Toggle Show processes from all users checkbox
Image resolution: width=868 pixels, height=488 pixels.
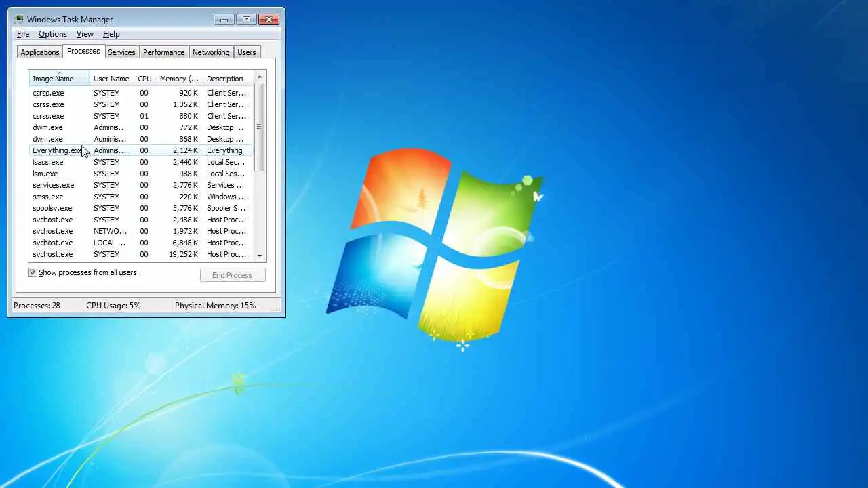pos(33,272)
